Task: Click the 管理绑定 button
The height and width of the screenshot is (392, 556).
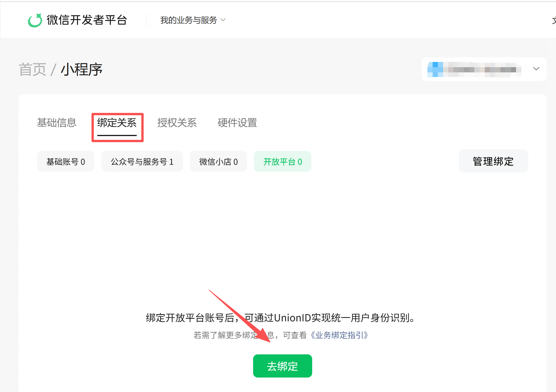Action: click(493, 161)
